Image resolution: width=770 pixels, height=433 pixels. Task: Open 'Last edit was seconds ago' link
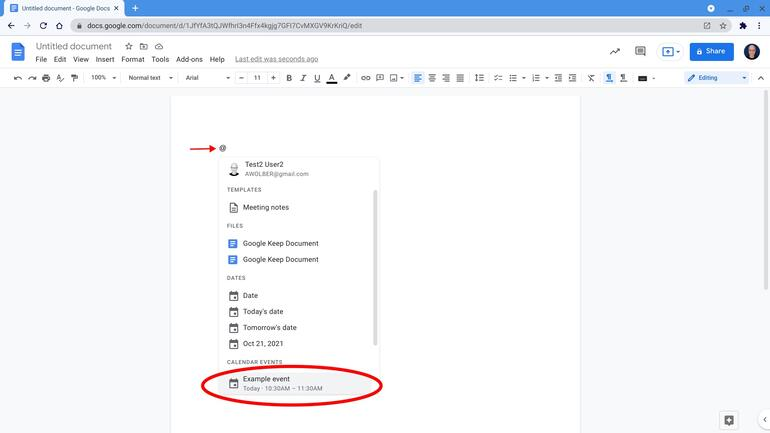point(276,59)
